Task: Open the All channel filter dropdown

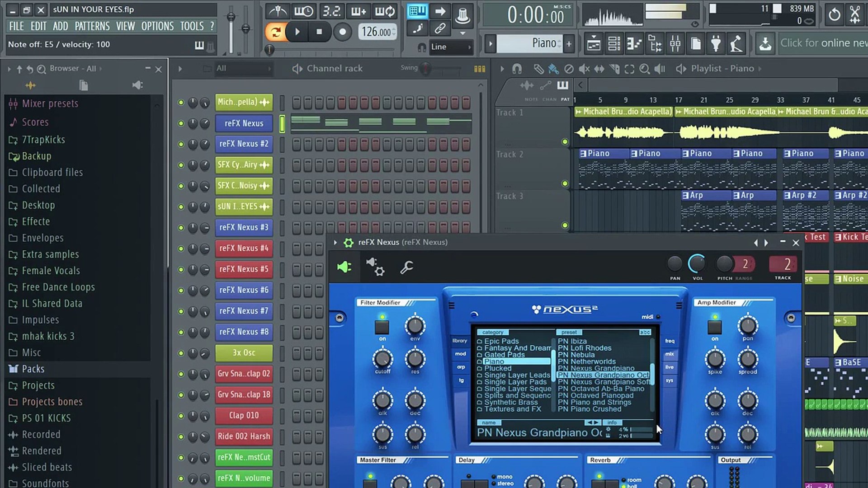Action: [243, 69]
